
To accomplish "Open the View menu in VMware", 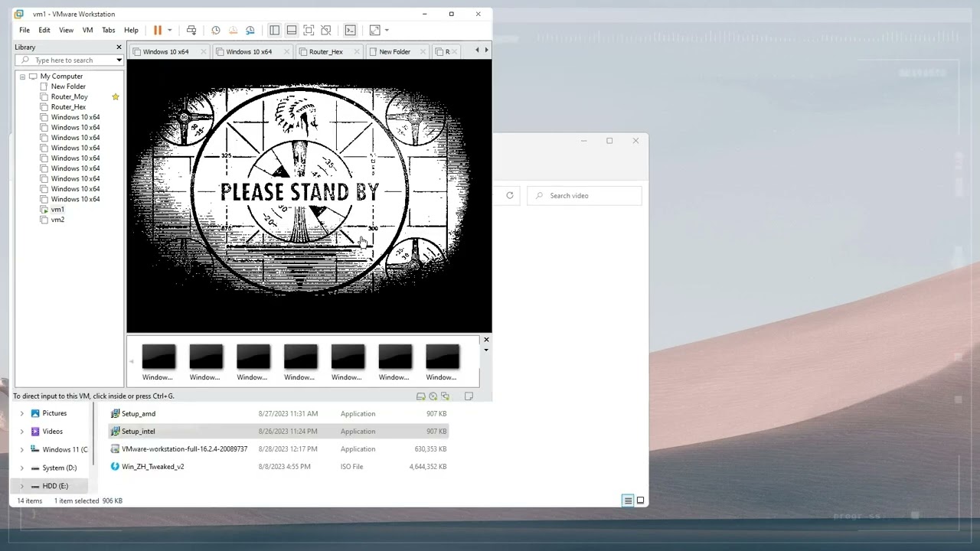I will [67, 30].
